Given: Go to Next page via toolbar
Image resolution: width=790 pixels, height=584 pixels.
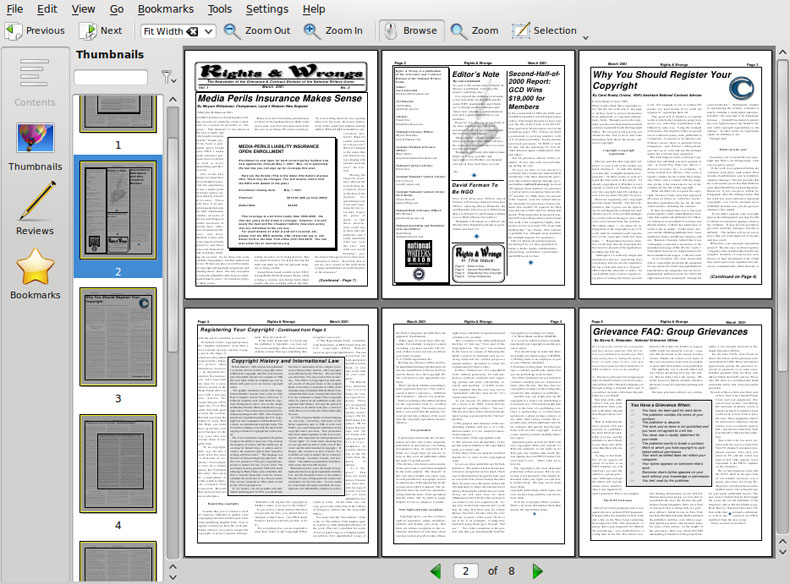Looking at the screenshot, I should pos(101,31).
